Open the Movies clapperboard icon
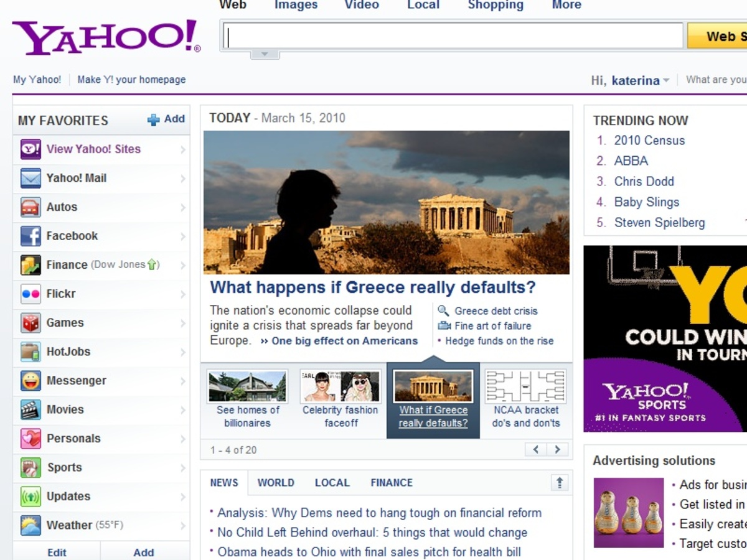The image size is (747, 560). point(29,409)
